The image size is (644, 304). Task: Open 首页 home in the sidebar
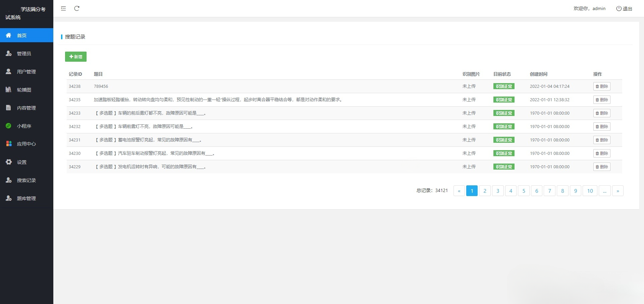click(22, 36)
